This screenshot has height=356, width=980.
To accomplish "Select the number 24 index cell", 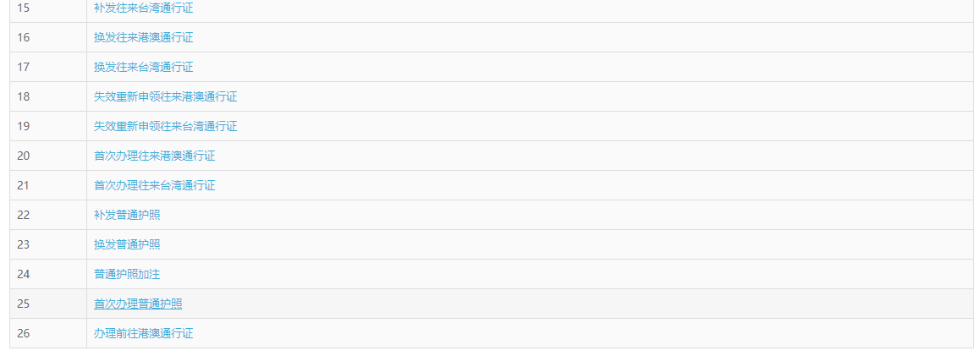I will (x=24, y=274).
